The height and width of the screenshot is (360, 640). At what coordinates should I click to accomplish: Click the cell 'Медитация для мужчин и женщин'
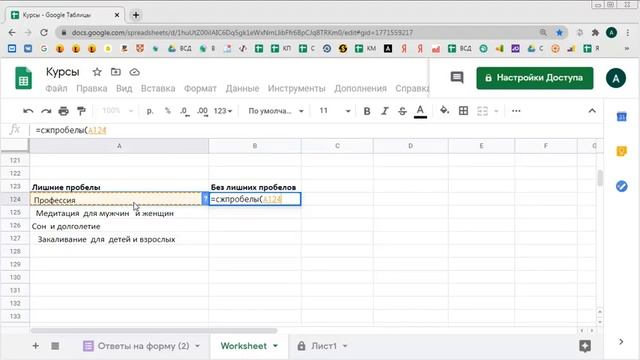point(119,213)
